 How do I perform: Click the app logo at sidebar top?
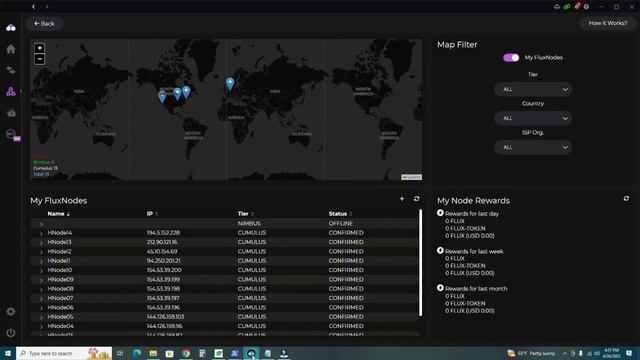(11, 28)
